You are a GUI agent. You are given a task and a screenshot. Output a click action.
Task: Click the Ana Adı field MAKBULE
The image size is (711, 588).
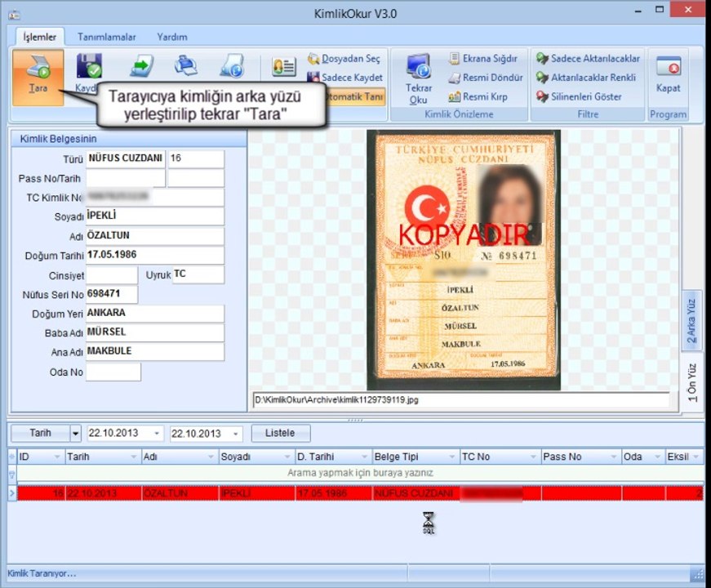(x=154, y=352)
